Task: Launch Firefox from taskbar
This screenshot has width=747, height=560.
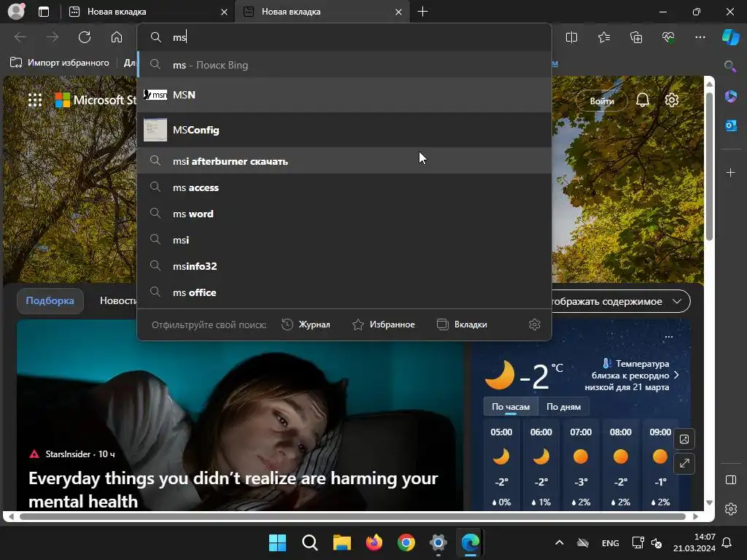Action: pos(374,542)
